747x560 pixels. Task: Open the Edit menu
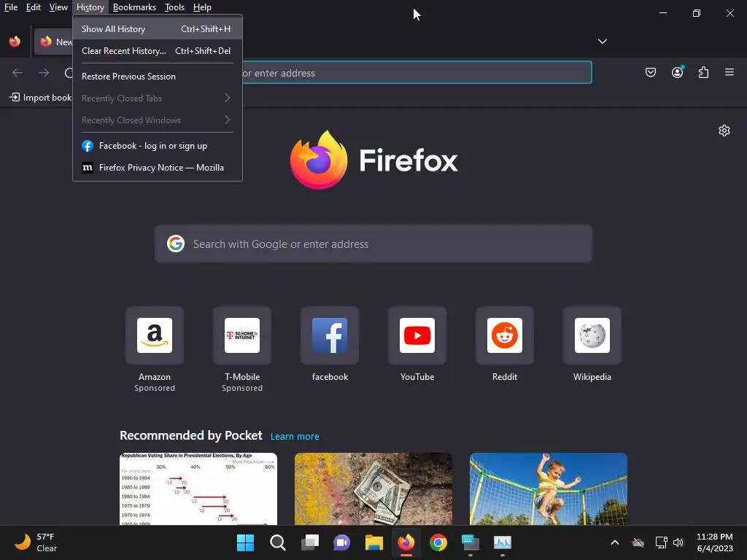[x=34, y=7]
